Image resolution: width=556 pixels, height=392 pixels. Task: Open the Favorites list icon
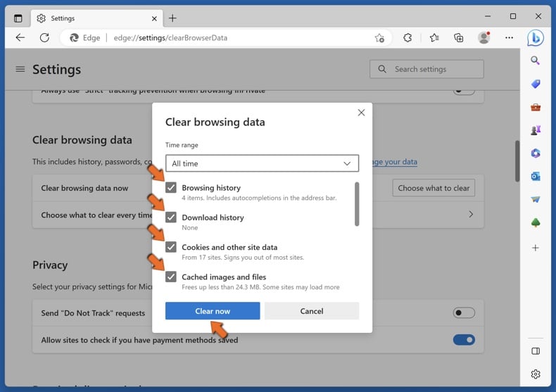434,37
